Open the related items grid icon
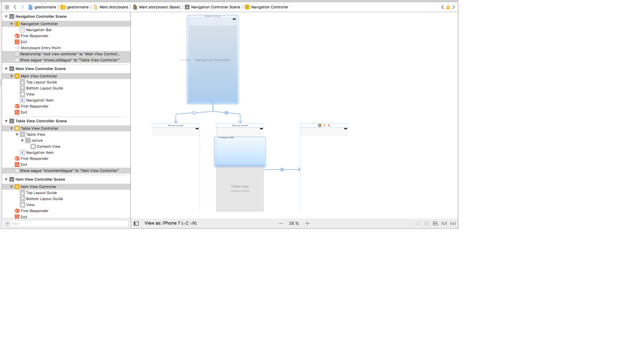This screenshot has width=644, height=362. [7, 7]
